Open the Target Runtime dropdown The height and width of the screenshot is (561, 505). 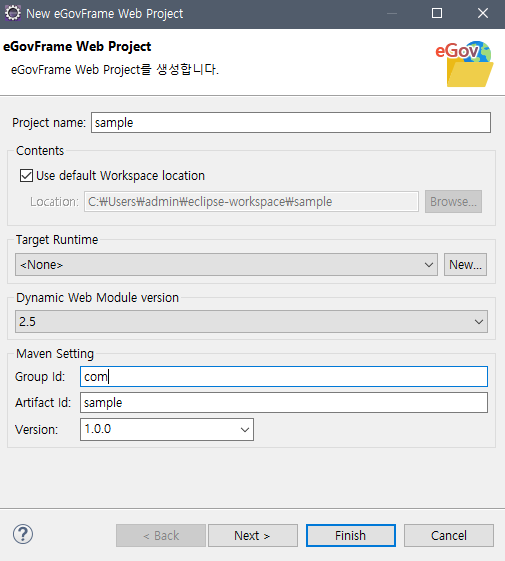coord(226,265)
